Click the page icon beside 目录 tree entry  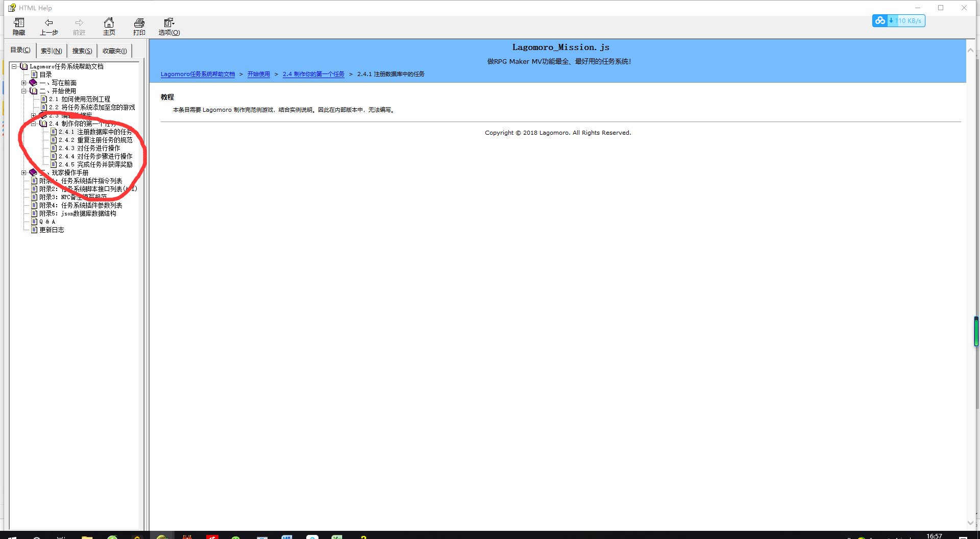[x=34, y=75]
